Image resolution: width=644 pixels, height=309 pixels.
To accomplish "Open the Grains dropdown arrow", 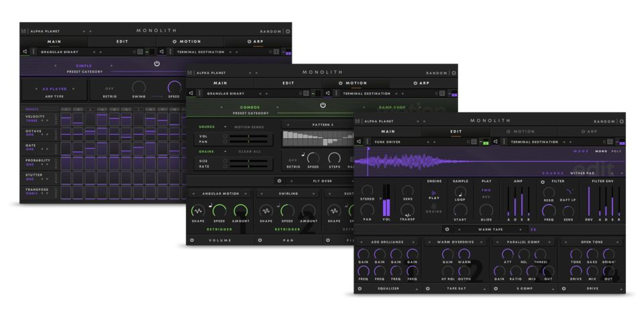I will pos(226,151).
